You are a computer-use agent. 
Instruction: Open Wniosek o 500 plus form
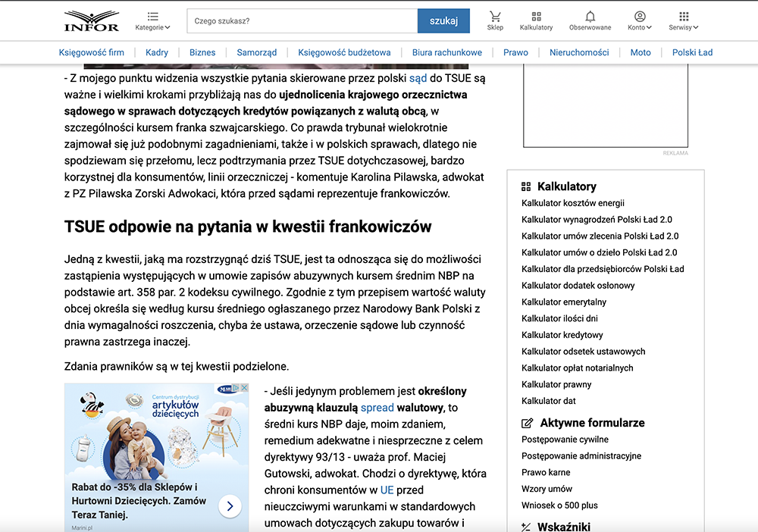(x=559, y=505)
